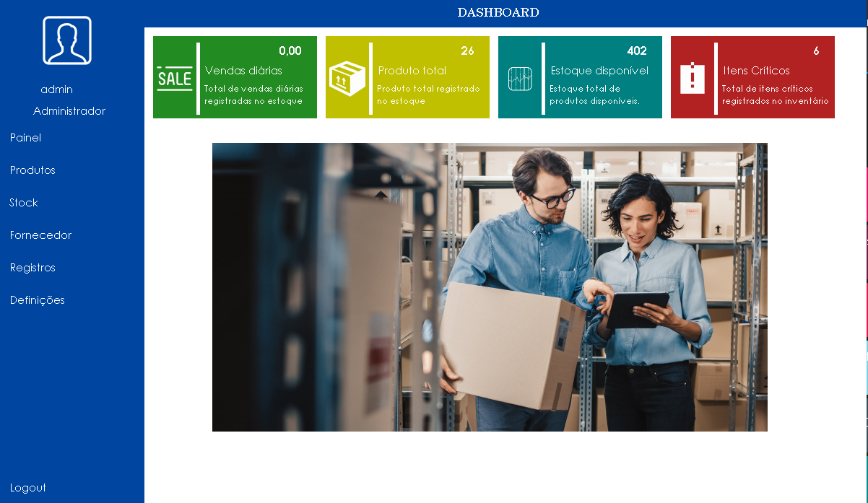Click the warehouse banner image

point(490,287)
